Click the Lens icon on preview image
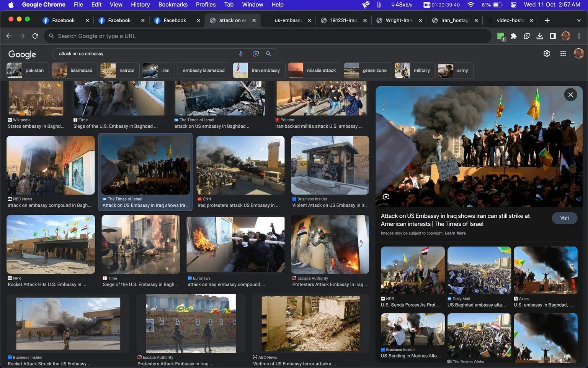 (x=386, y=197)
